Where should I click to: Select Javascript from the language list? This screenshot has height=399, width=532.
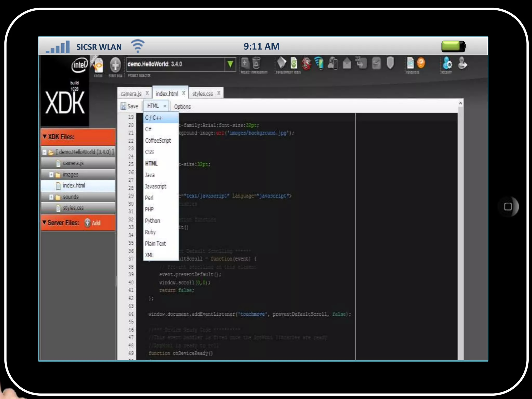click(155, 186)
